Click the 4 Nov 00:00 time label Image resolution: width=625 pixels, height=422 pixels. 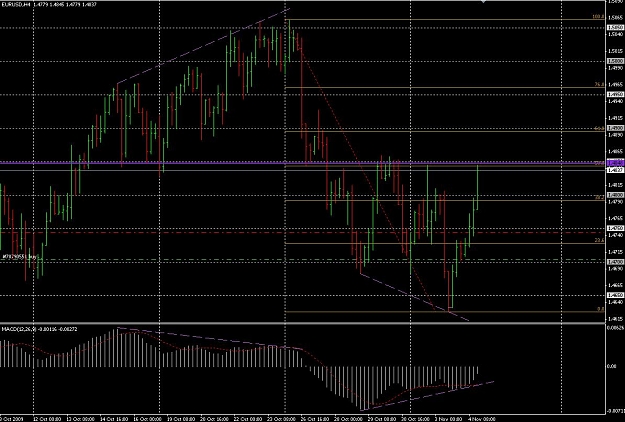click(481, 419)
